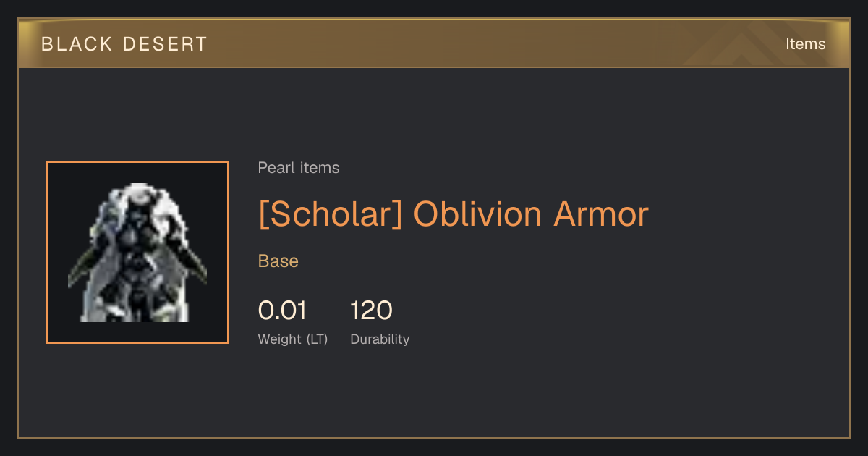Click the 0.01 weight value

coord(282,311)
